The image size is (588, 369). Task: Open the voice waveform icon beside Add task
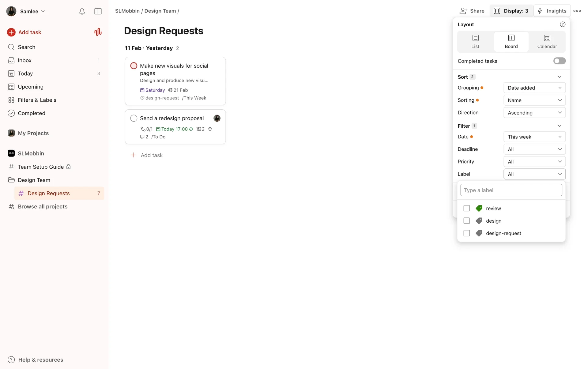pos(98,32)
